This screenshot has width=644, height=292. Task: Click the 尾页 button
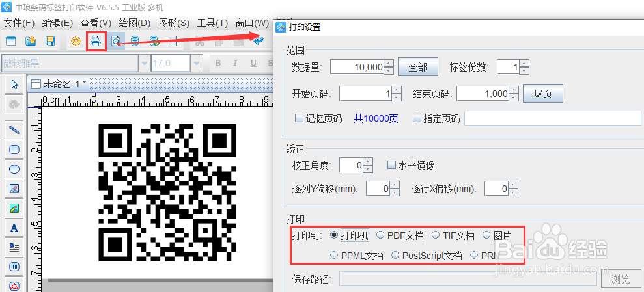point(542,94)
